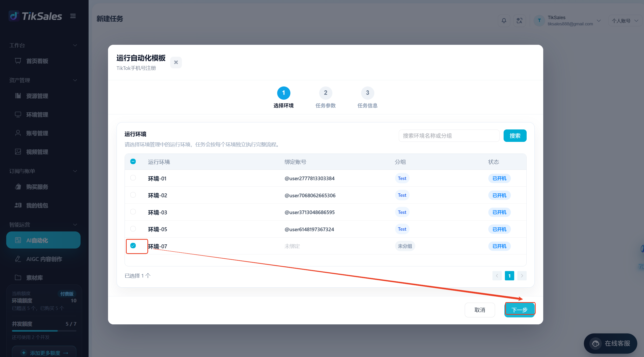Open the TikSales user profile dropdown
The width and height of the screenshot is (644, 357).
(x=567, y=21)
